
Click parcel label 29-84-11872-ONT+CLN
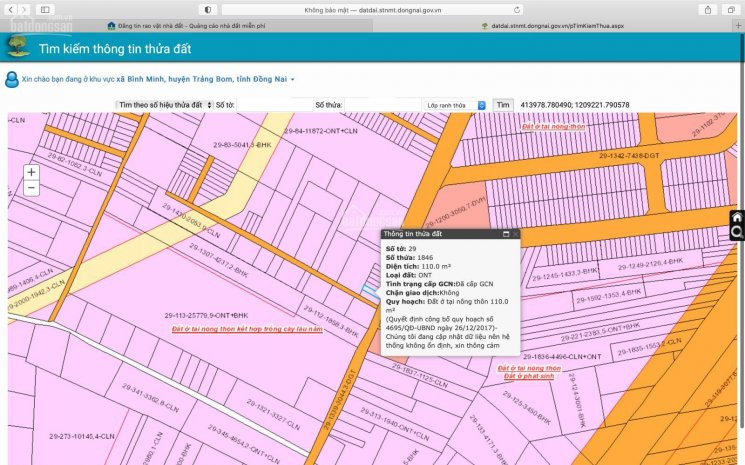pyautogui.click(x=321, y=131)
